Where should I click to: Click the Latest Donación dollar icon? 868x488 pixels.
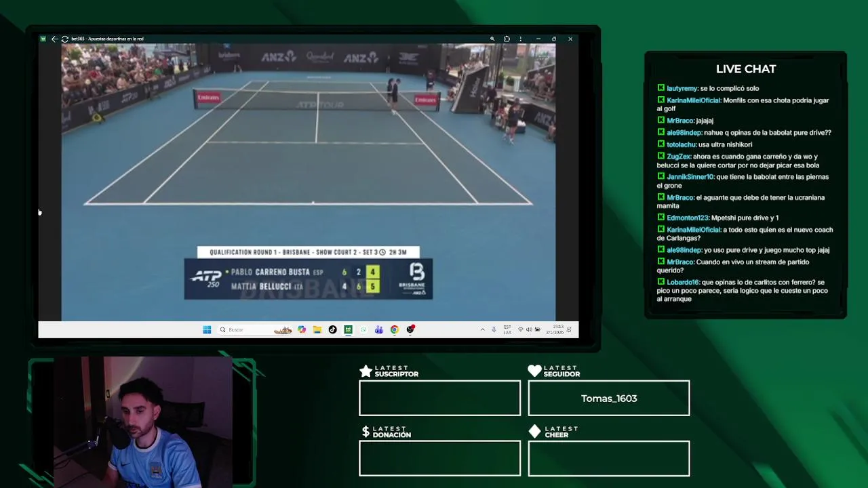(x=366, y=431)
